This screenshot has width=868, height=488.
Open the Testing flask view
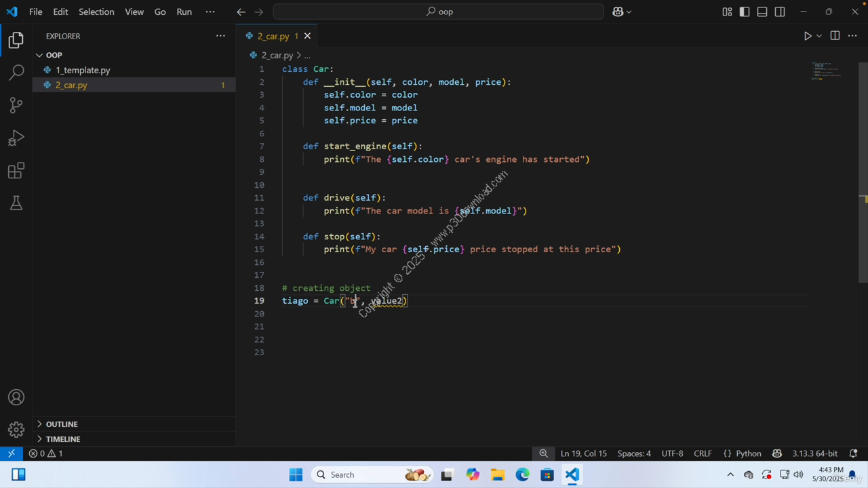point(16,203)
